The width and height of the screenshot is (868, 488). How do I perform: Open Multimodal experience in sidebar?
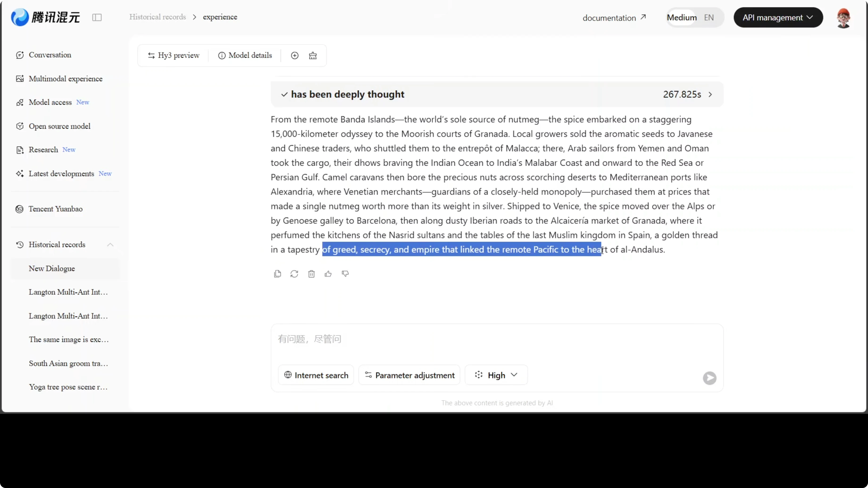click(65, 79)
